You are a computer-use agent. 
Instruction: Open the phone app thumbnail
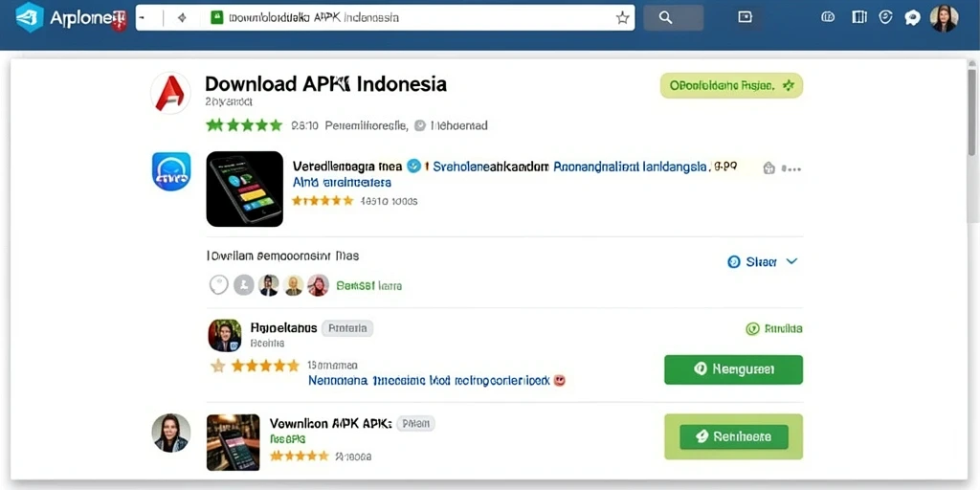244,189
